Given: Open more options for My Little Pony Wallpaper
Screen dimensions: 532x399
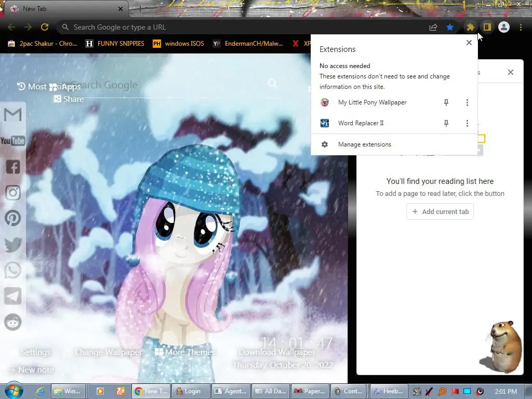Looking at the screenshot, I should coord(467,102).
